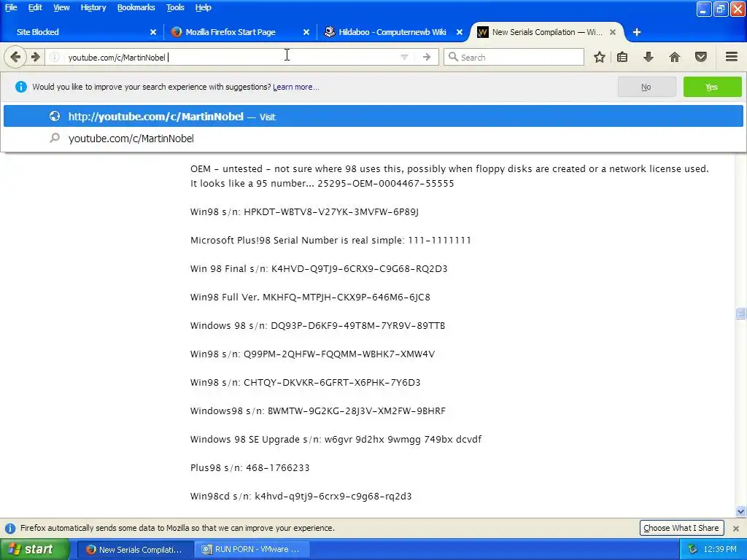Open the URL bar history dropdown arrow
The height and width of the screenshot is (560, 747).
click(404, 57)
